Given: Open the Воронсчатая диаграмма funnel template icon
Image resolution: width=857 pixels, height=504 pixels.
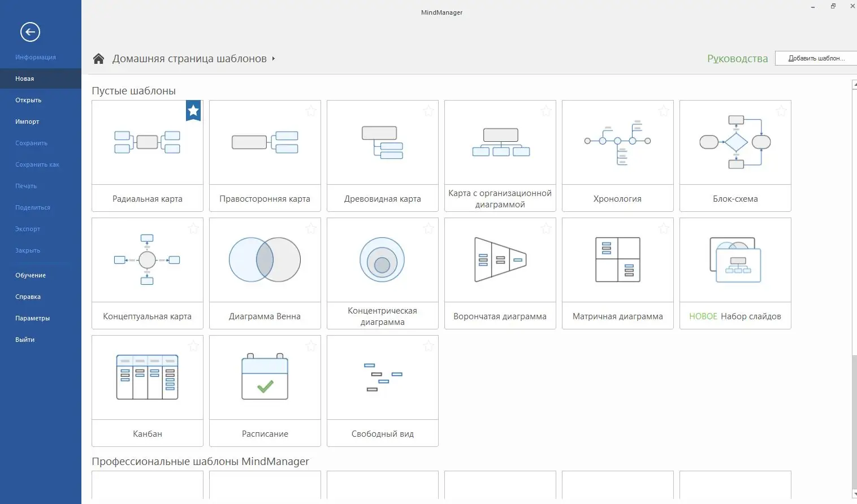Looking at the screenshot, I should 500,260.
